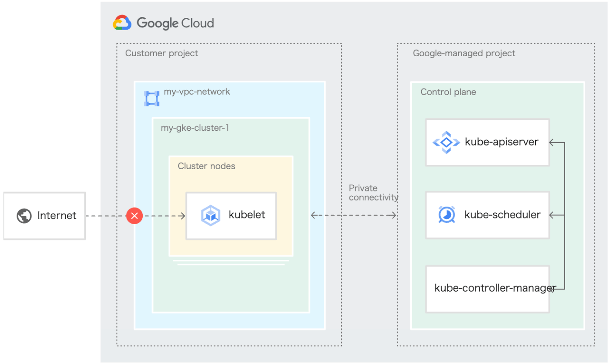
Task: Click the globe icon beside Internet
Action: tap(24, 215)
